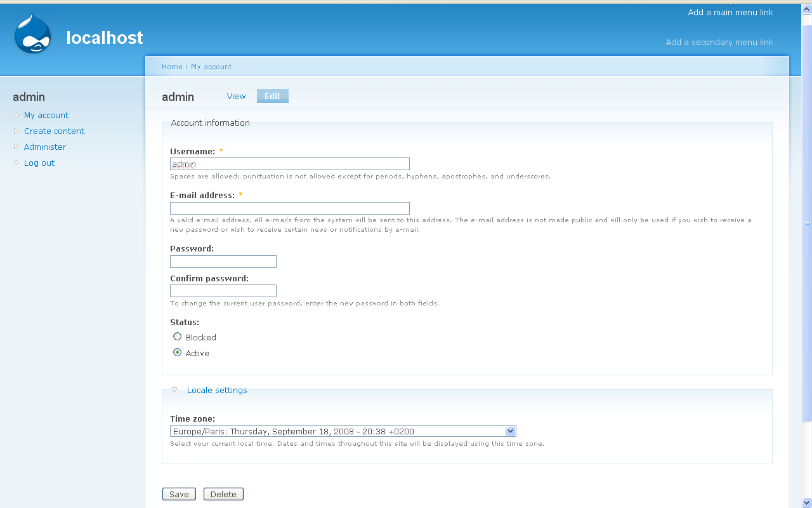Click Log out in sidebar
Image resolution: width=812 pixels, height=508 pixels.
pos(39,163)
